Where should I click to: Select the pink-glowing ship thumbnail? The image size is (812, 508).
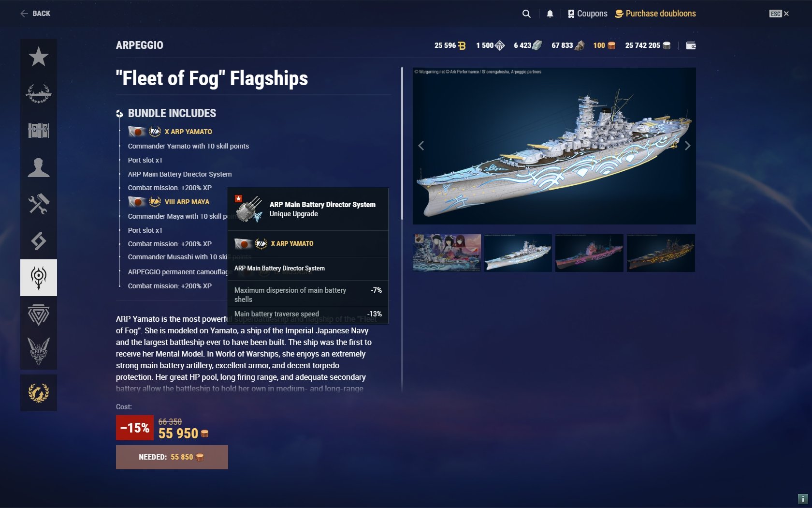589,253
